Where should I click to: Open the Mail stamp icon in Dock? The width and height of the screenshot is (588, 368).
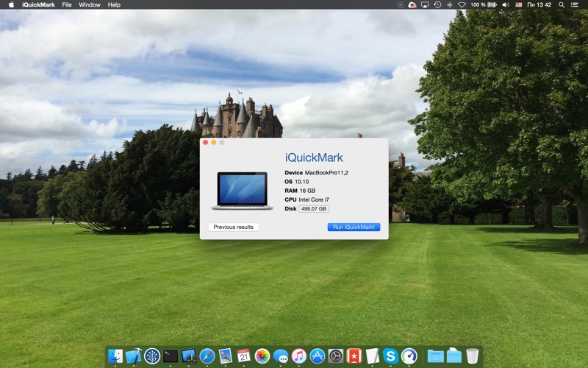226,355
